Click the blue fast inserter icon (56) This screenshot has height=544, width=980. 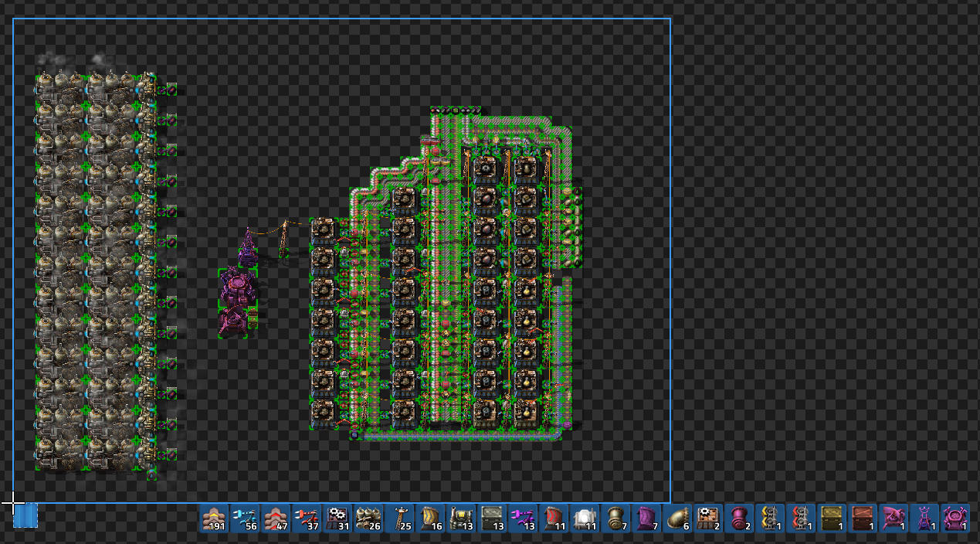(244, 518)
